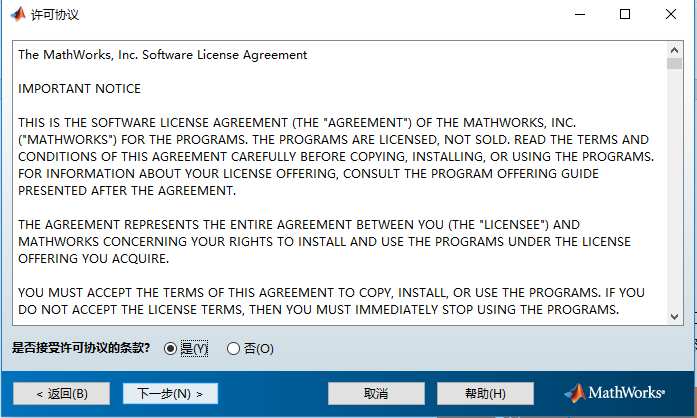Viewport: 697px width, 418px height.
Task: Select 否(O) to decline the license
Action: pos(234,349)
